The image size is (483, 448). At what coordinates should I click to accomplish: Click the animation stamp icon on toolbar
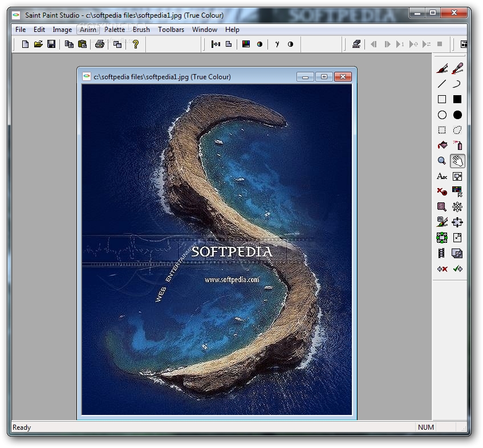click(x=356, y=44)
